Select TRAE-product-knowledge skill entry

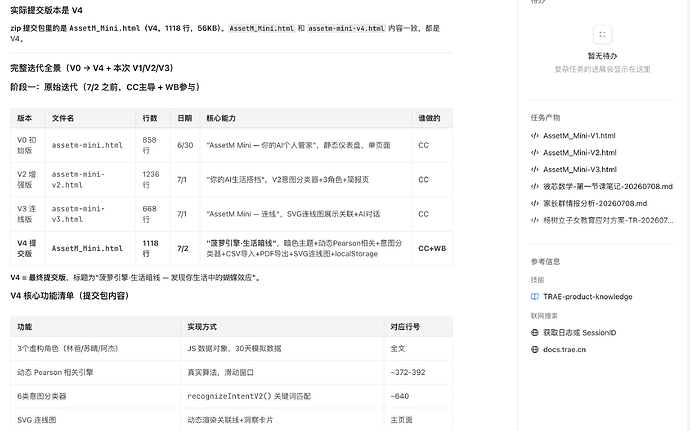click(x=587, y=297)
